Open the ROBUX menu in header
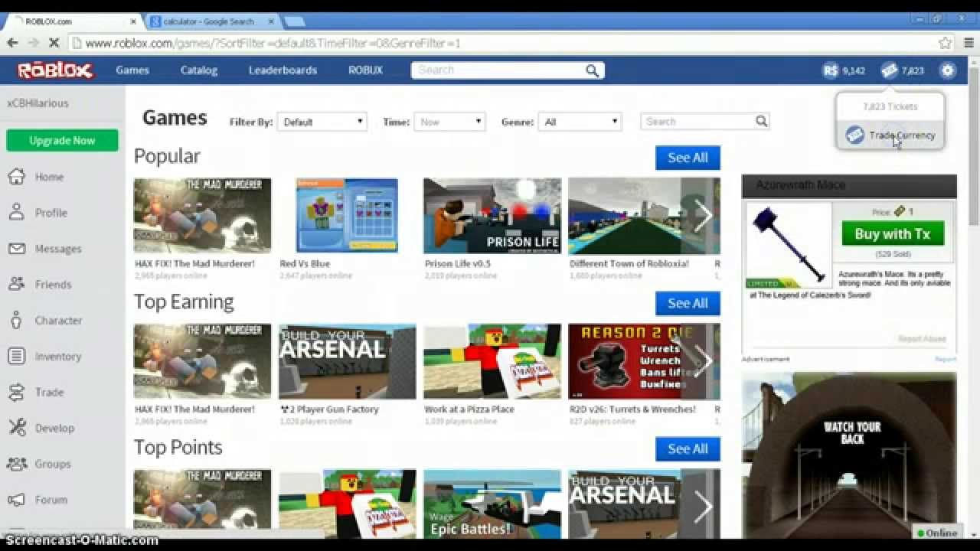The image size is (980, 551). [365, 70]
